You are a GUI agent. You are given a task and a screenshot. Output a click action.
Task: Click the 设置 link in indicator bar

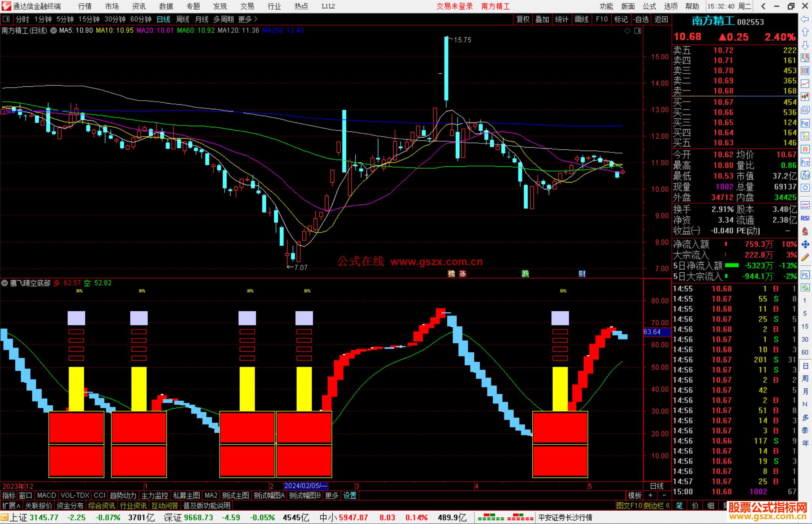coord(350,495)
